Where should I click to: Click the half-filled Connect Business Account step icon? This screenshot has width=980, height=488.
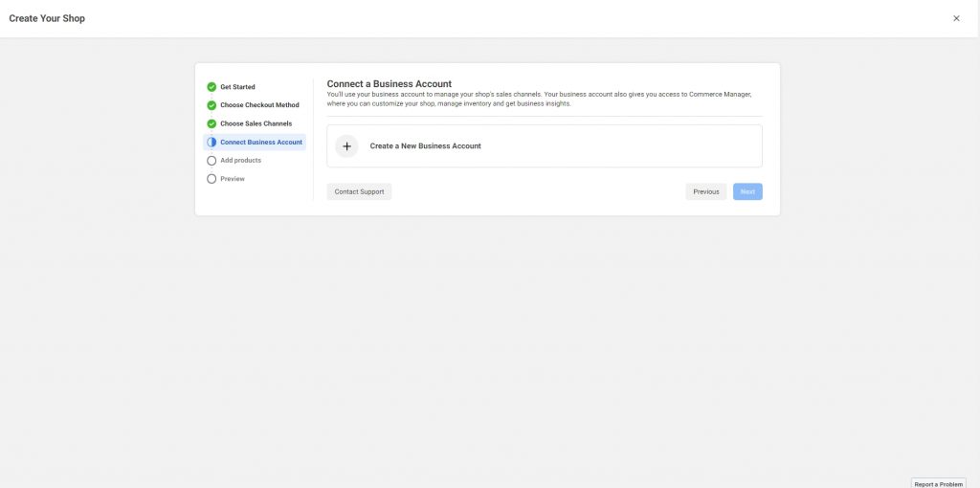pyautogui.click(x=212, y=142)
